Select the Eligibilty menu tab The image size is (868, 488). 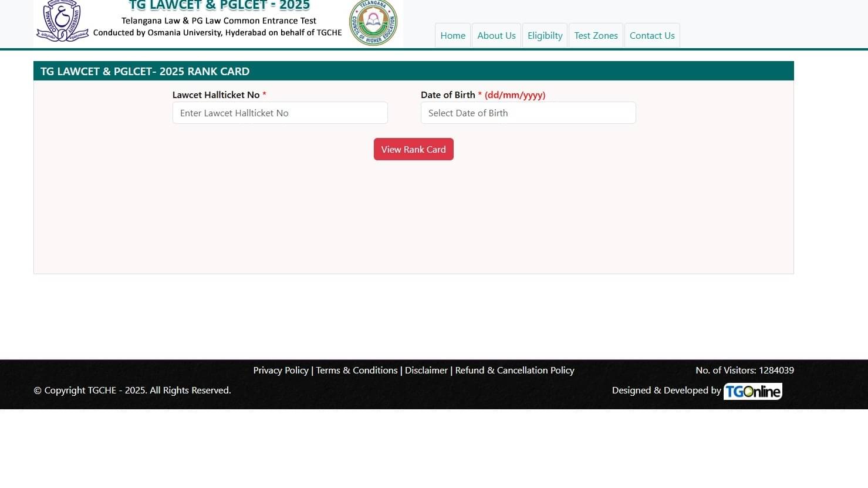[x=545, y=35]
